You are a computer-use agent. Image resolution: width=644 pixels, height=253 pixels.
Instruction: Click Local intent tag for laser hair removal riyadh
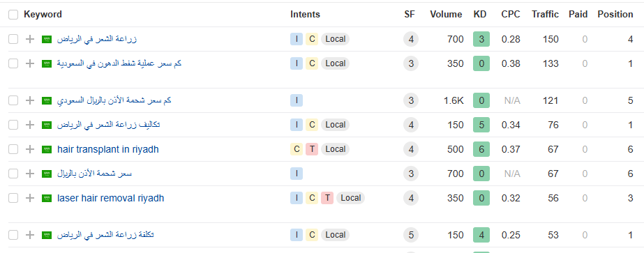(x=350, y=198)
